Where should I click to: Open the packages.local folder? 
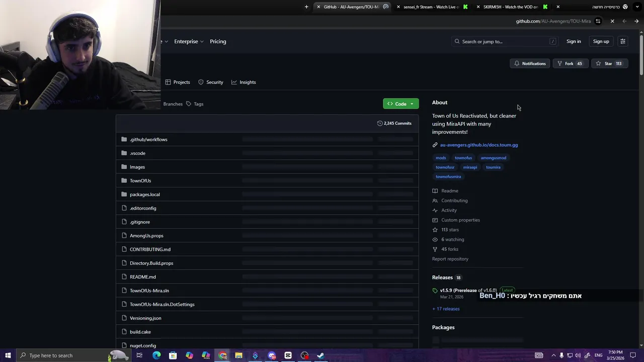145,194
